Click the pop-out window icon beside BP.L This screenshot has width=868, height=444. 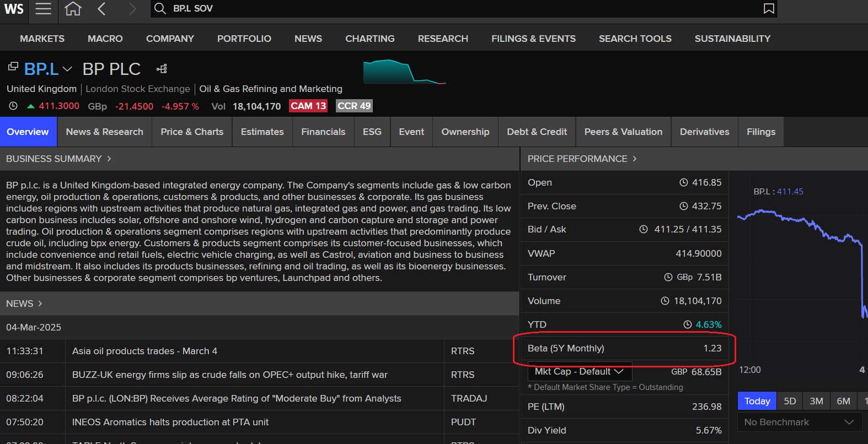[x=13, y=67]
